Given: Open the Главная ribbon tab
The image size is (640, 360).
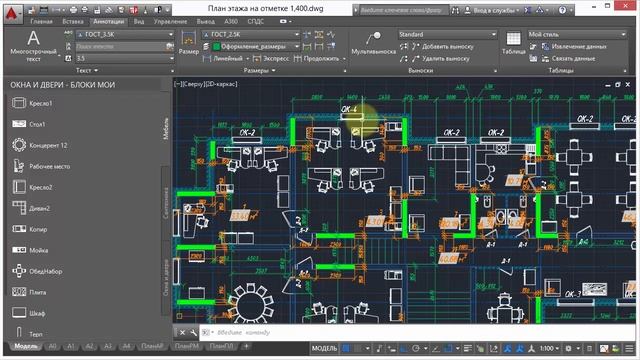Looking at the screenshot, I should point(41,21).
